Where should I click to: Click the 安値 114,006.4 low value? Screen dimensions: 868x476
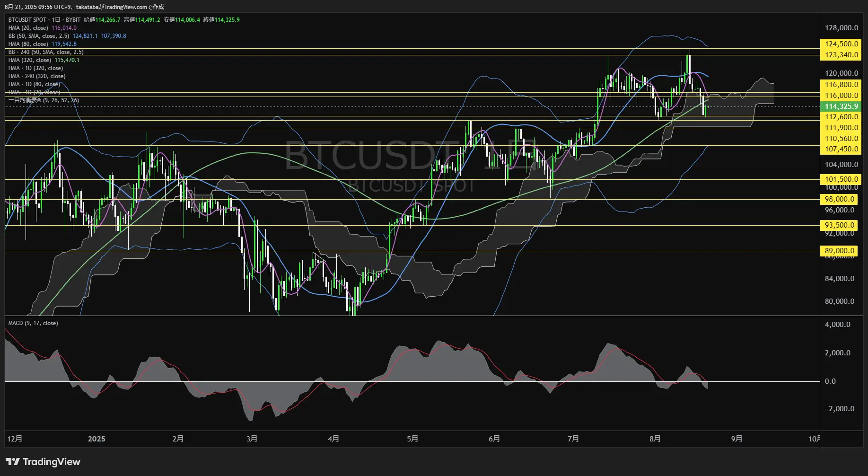coord(182,20)
